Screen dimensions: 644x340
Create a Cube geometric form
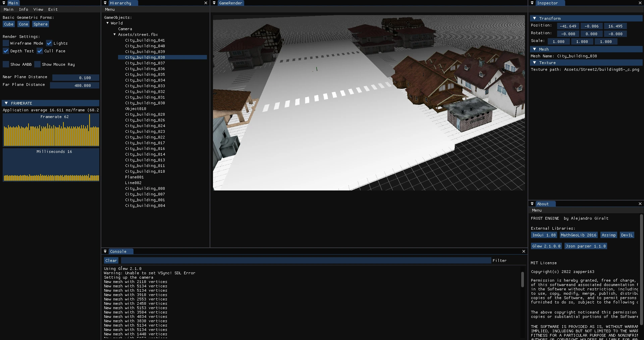click(9, 24)
